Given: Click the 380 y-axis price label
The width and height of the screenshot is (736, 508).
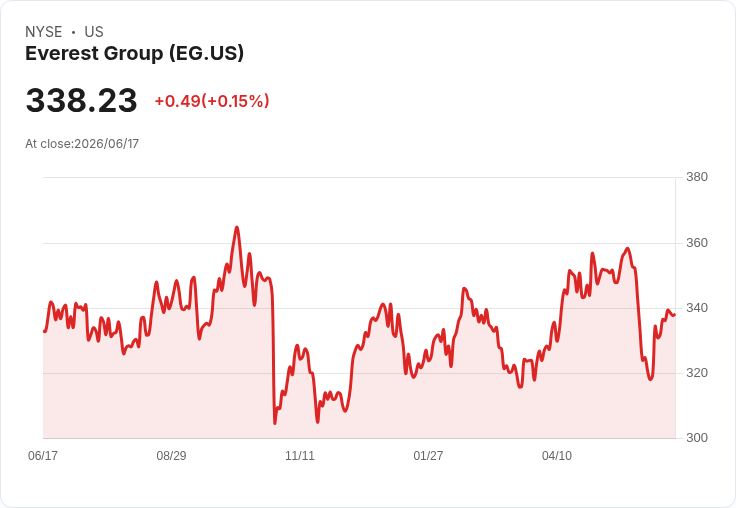Looking at the screenshot, I should [x=697, y=177].
